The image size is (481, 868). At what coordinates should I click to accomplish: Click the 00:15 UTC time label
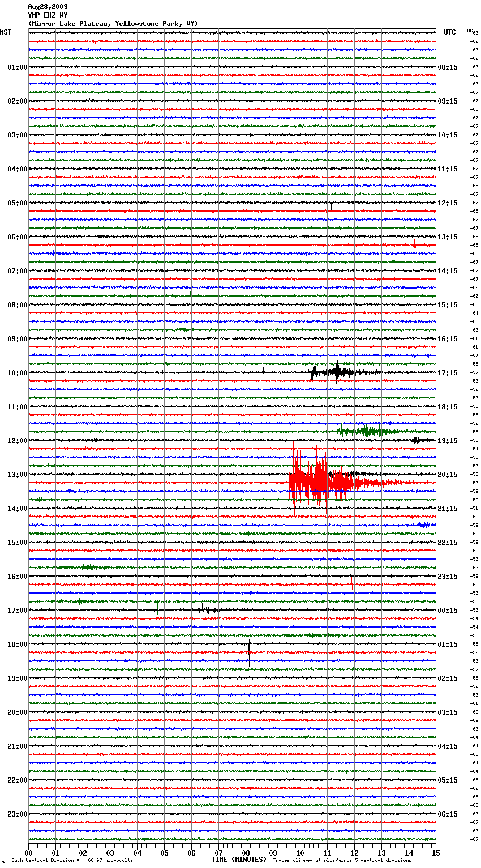click(448, 611)
